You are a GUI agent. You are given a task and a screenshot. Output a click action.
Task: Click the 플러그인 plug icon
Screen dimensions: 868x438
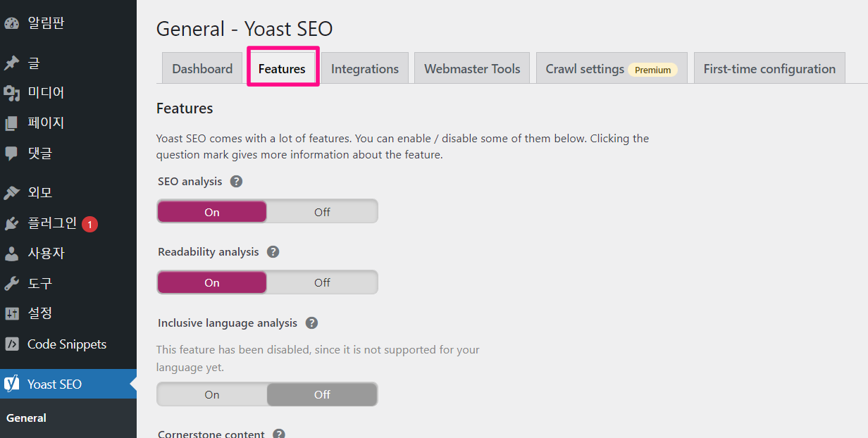11,223
